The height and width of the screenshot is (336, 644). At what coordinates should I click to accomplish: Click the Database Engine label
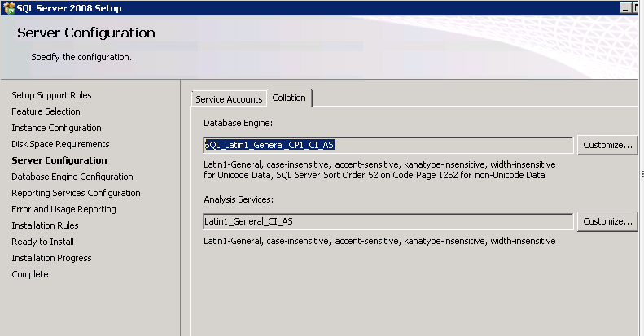click(239, 123)
